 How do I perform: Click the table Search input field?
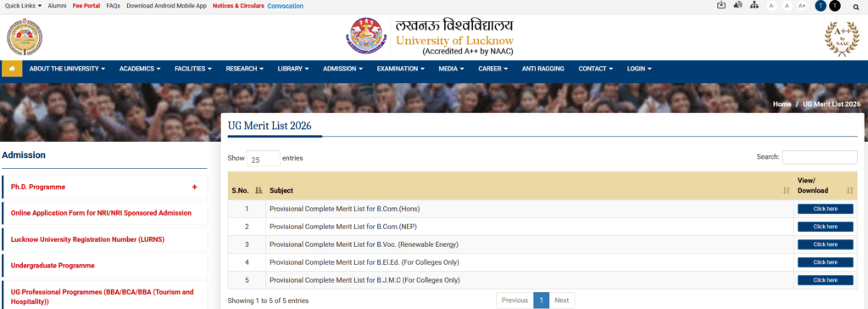coord(820,157)
